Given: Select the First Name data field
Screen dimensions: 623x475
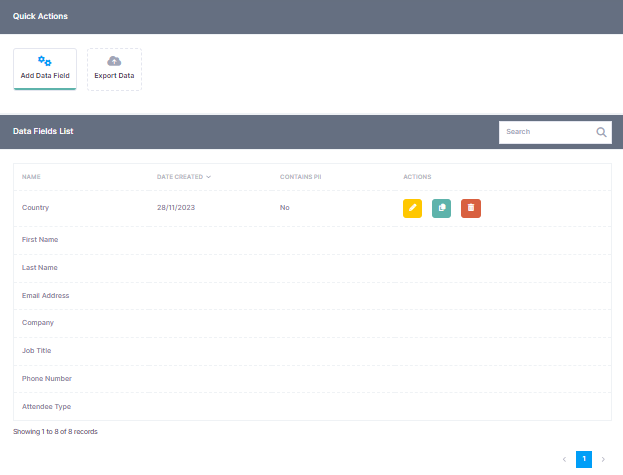Looking at the screenshot, I should tap(40, 240).
